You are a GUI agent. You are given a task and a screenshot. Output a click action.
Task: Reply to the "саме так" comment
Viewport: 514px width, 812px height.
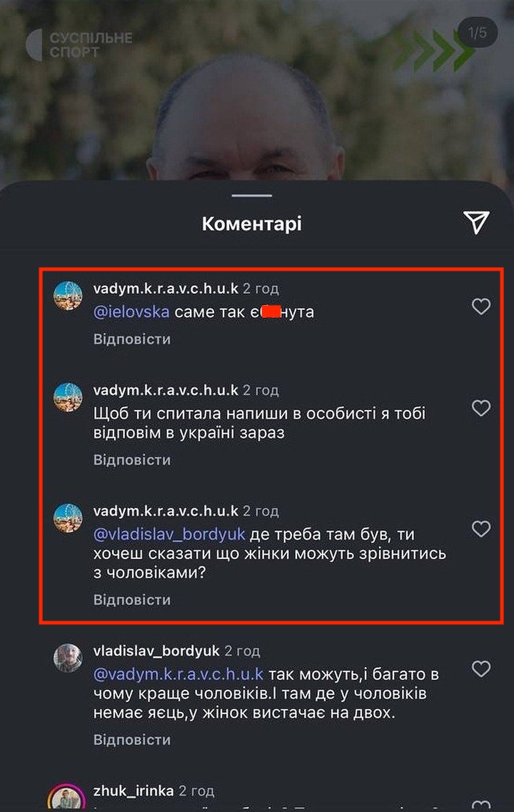coord(132,339)
